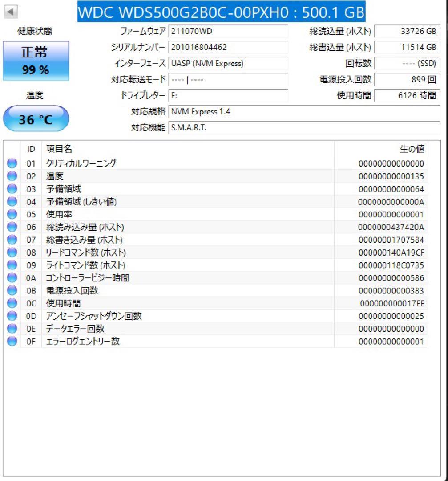
Task: Click the 回転数 value ---- (SSD)
Action: (408, 64)
